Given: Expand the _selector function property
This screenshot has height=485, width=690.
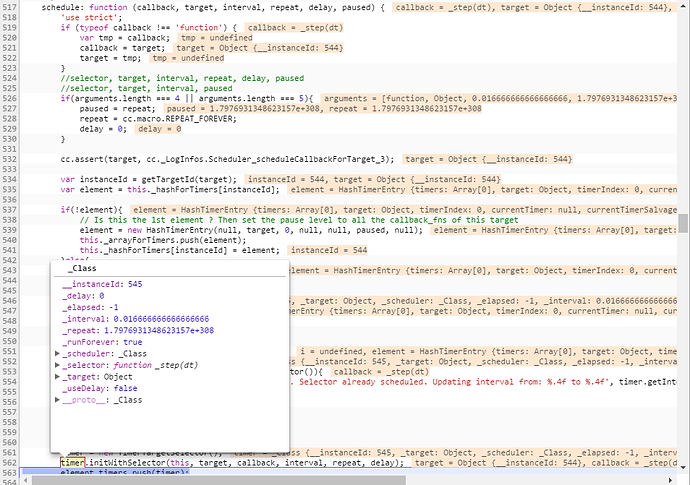Looking at the screenshot, I should (x=57, y=365).
